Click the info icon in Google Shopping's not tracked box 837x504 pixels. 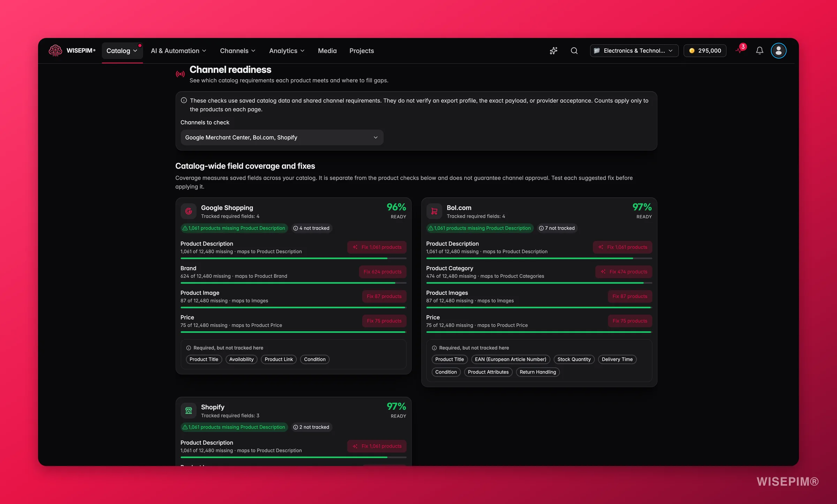tap(189, 348)
